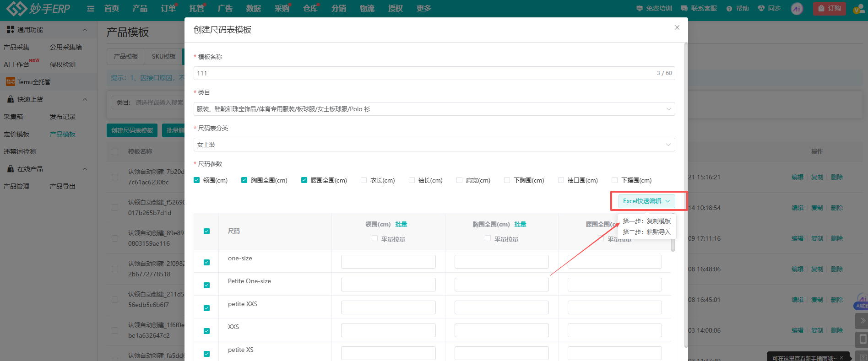Click the 同步 sync icon

[x=761, y=8]
